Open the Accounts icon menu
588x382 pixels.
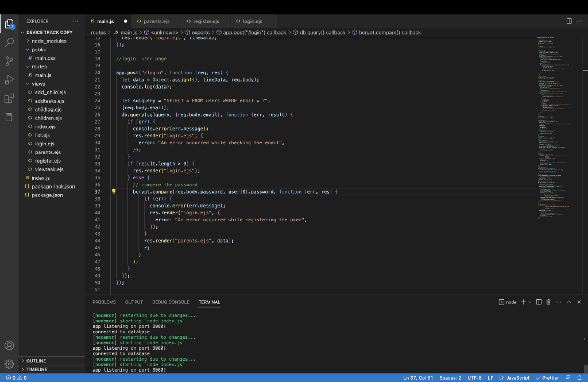(x=9, y=346)
